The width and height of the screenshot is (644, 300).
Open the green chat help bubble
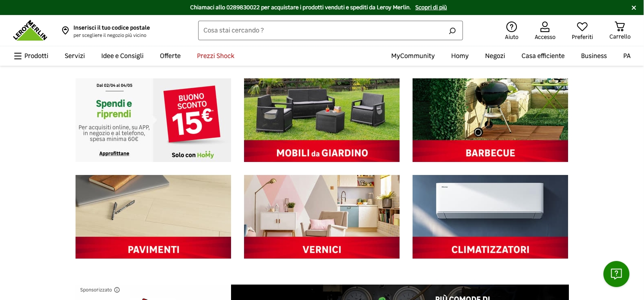(x=616, y=274)
